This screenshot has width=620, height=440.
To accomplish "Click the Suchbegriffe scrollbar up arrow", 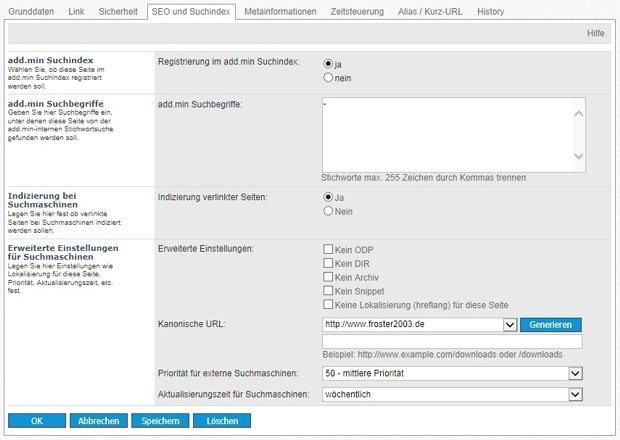I will [x=578, y=114].
